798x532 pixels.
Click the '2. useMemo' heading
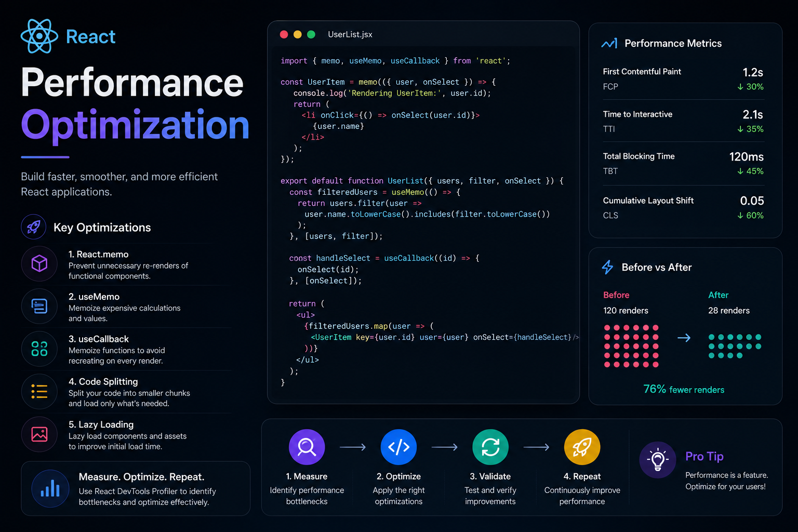[x=94, y=297]
